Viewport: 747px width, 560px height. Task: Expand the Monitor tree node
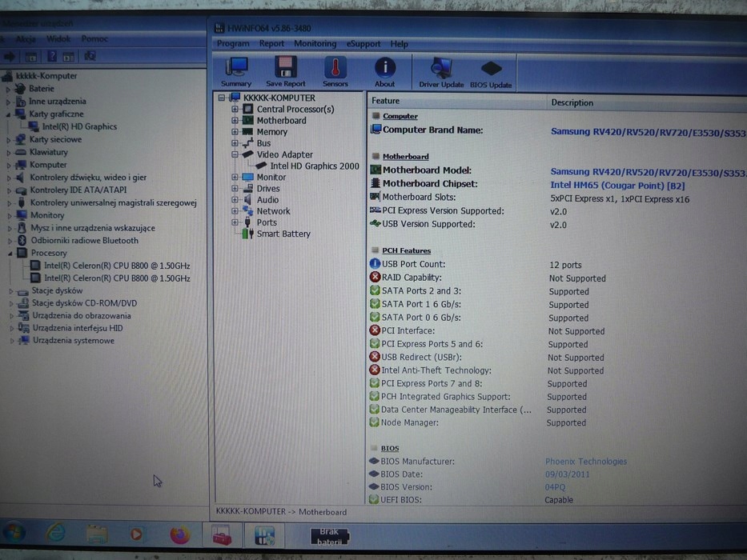click(x=235, y=177)
